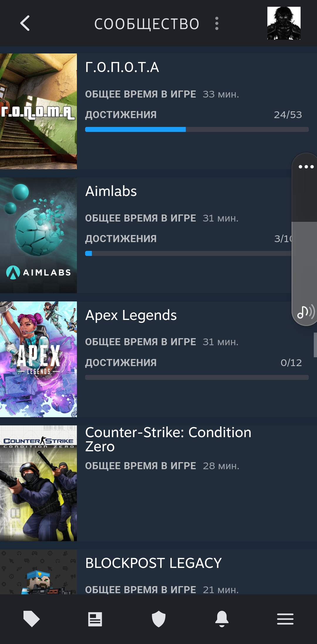Open the Steam Guard shield icon
The width and height of the screenshot is (317, 644).
point(158,619)
